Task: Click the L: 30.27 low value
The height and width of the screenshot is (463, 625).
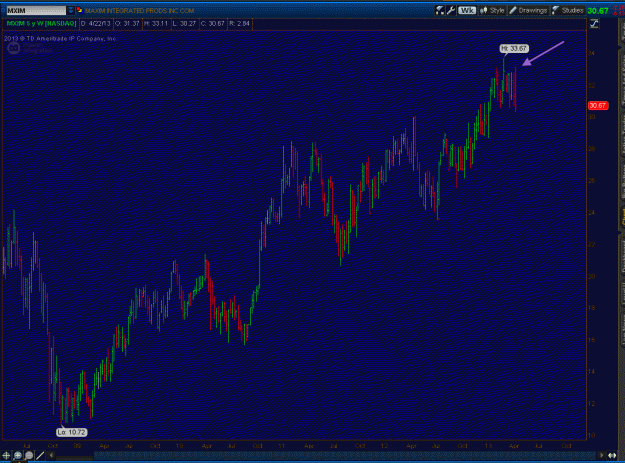Action: click(x=184, y=24)
